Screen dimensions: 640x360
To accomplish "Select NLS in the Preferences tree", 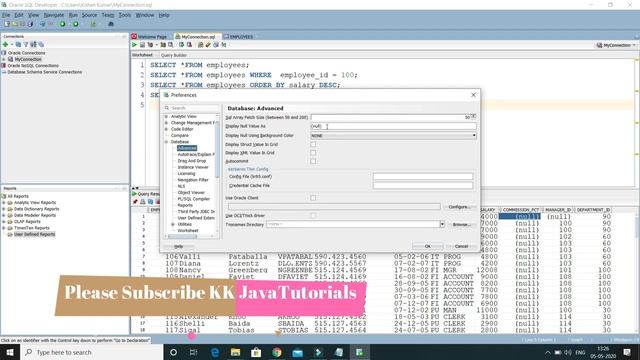I will pos(181,186).
